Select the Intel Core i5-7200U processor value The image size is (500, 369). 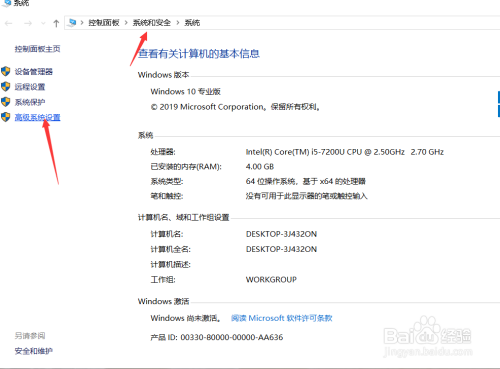coord(345,152)
